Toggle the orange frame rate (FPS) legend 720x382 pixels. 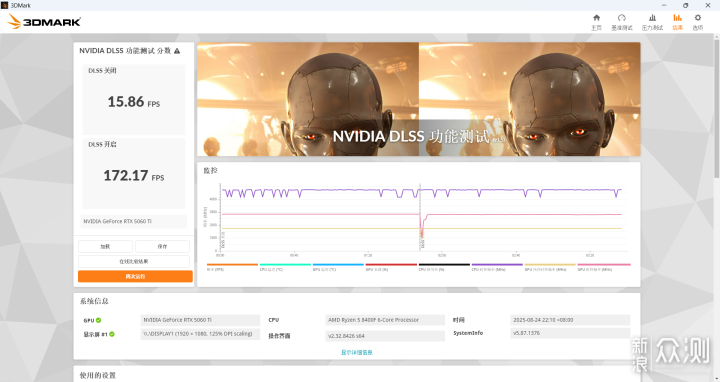pos(232,267)
